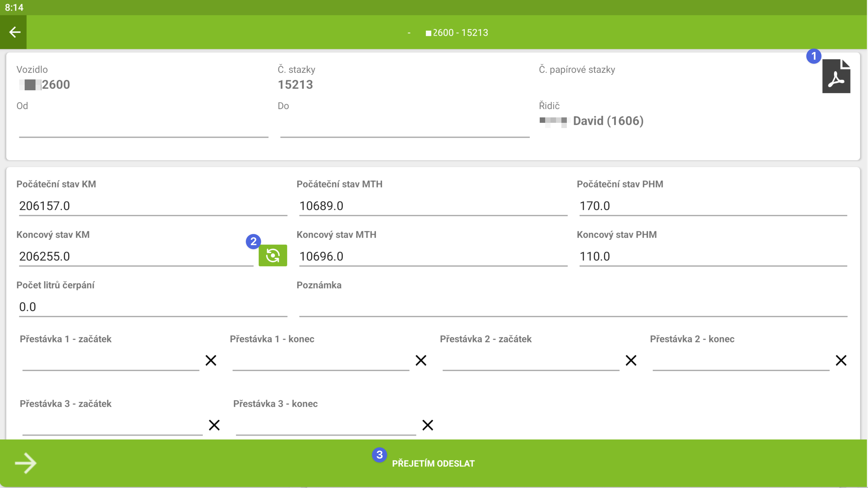Edit the Počet litrů čerpání field
868x488 pixels.
point(152,307)
